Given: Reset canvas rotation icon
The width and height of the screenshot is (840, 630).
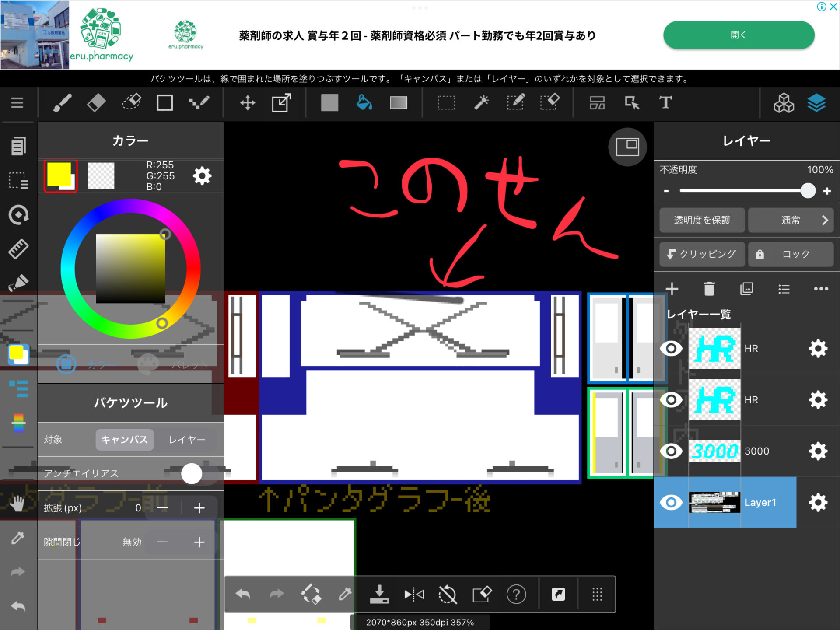Looking at the screenshot, I should point(448,594).
